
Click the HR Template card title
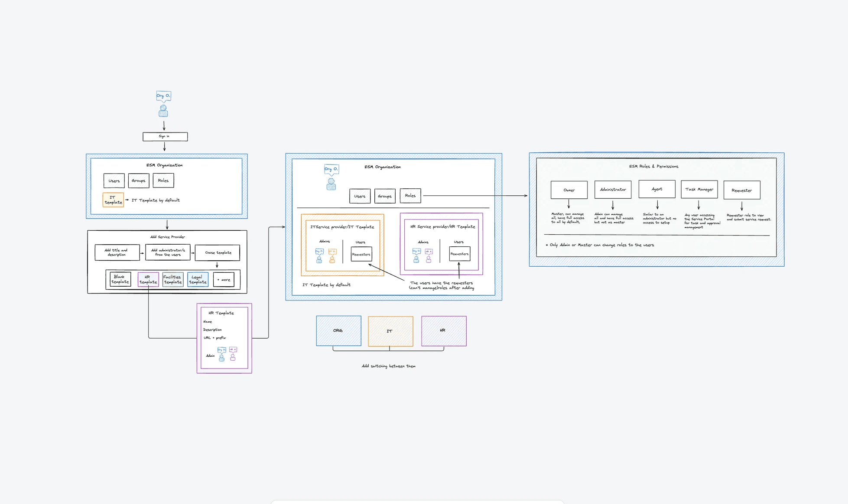221,313
